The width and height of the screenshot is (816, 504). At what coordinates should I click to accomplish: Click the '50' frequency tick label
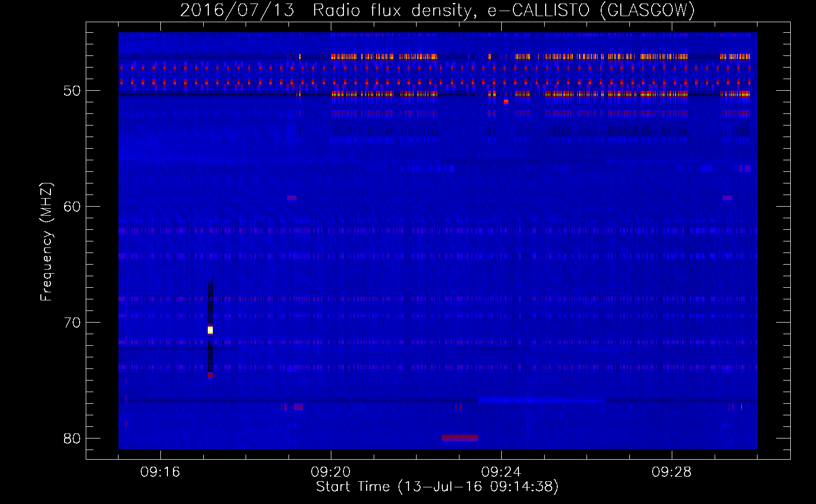pos(72,91)
